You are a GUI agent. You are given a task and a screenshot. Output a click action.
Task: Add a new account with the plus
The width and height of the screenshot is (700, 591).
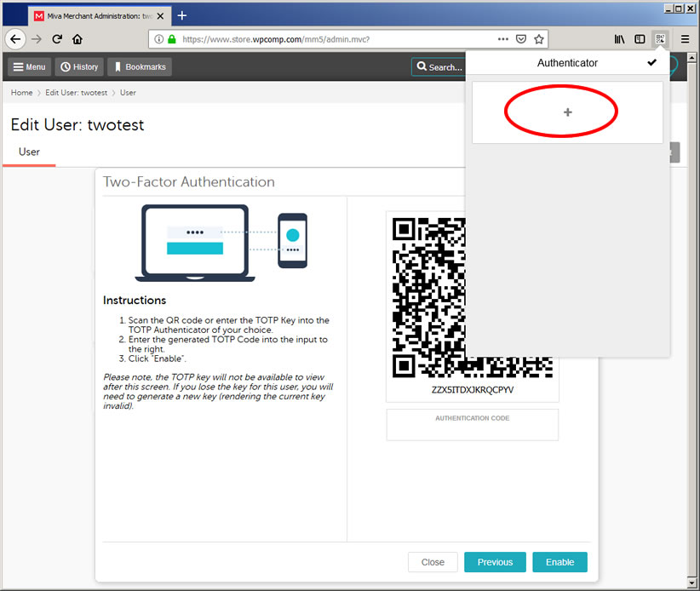(568, 112)
